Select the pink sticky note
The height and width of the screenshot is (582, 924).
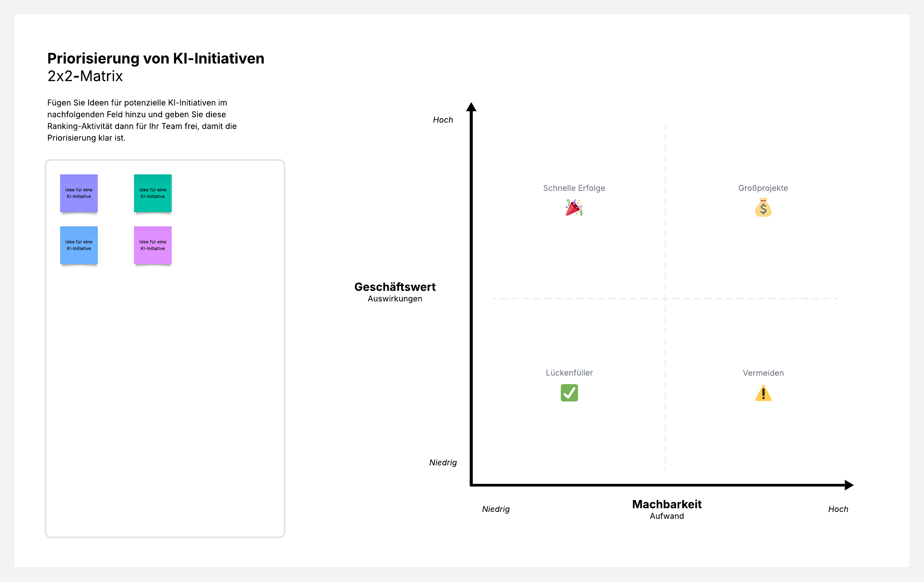click(x=153, y=245)
